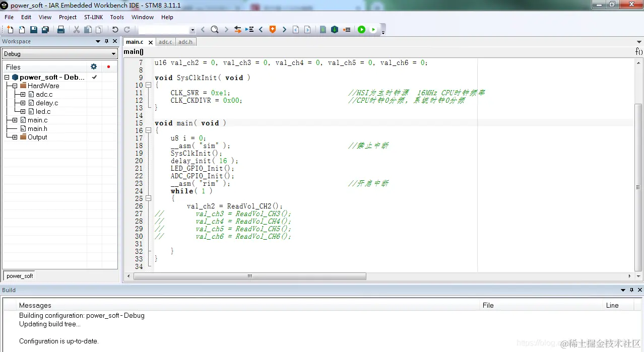Click the Make build icon

coord(335,30)
